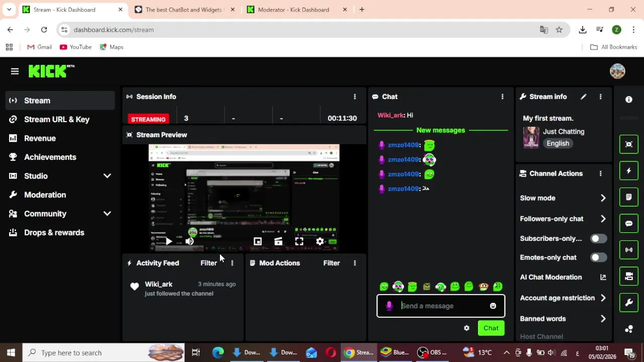Select Stream in the sidebar
The width and height of the screenshot is (644, 362).
pyautogui.click(x=60, y=101)
